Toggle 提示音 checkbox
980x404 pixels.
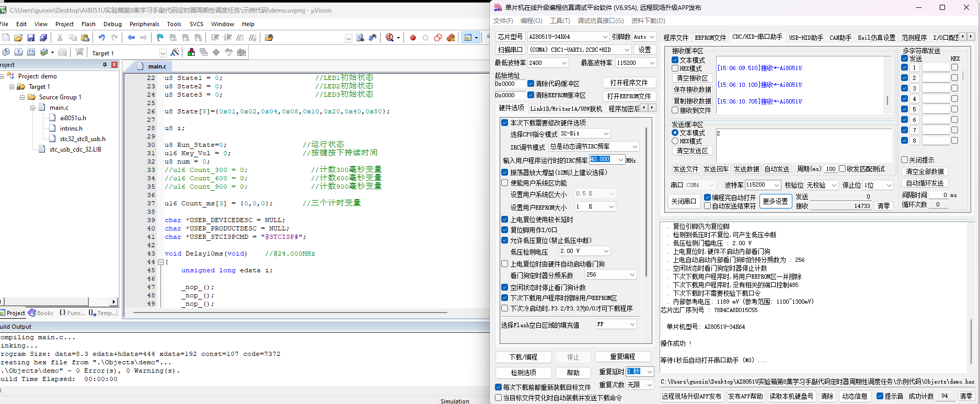click(880, 396)
